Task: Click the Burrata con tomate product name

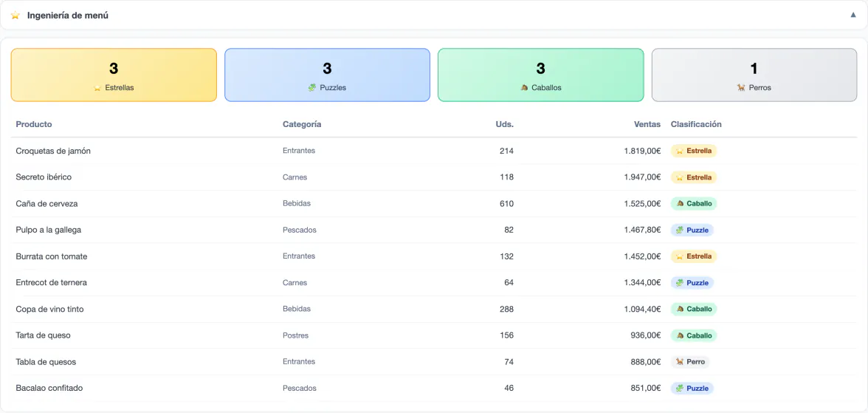Action: [x=52, y=256]
